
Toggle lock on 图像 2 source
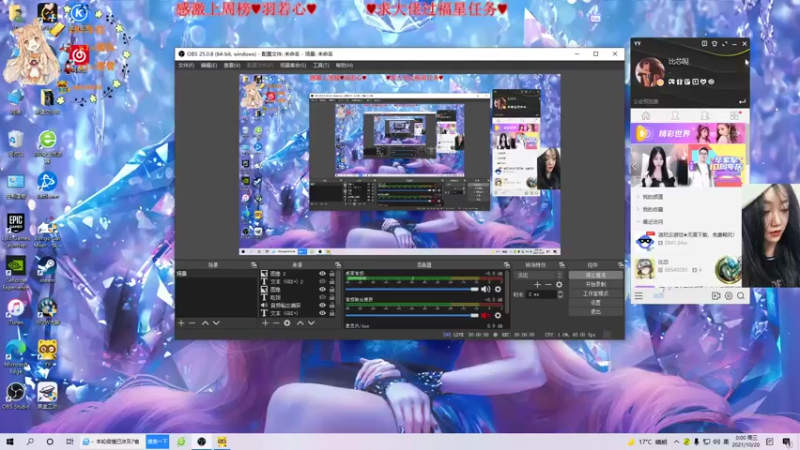click(332, 274)
